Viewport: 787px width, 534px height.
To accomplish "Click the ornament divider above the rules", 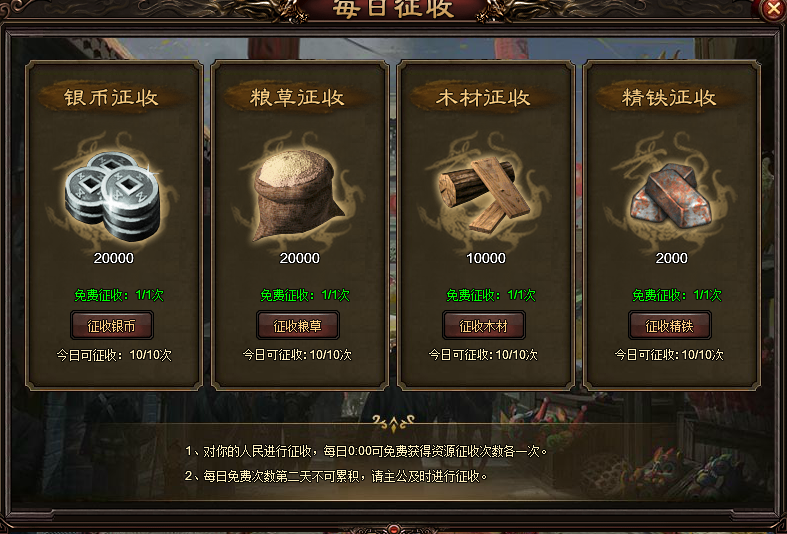I will pyautogui.click(x=394, y=424).
